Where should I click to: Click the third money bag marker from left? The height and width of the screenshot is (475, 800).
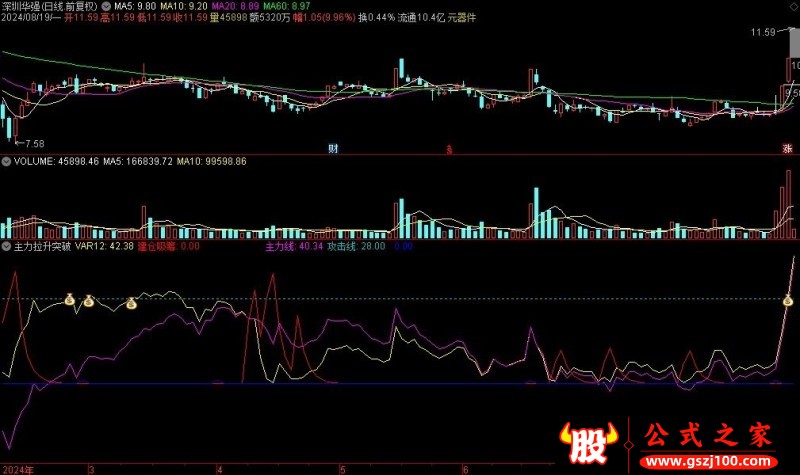pyautogui.click(x=132, y=304)
